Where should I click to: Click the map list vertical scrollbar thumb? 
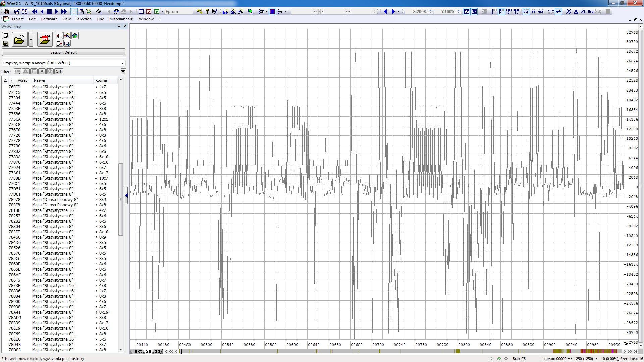(121, 199)
